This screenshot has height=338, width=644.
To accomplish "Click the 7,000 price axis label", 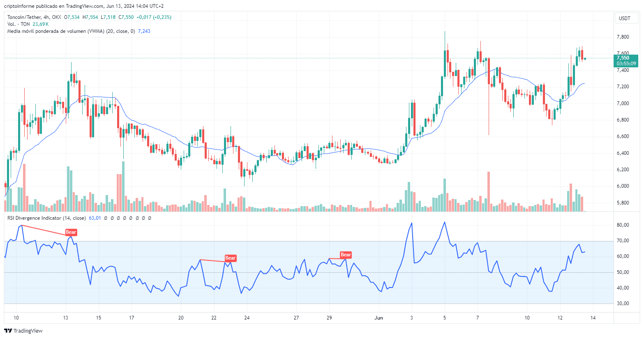I will pyautogui.click(x=623, y=103).
